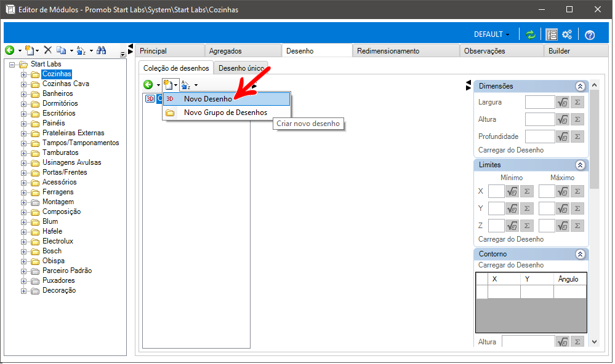Click the X minimum limit input field
615x364 pixels.
click(496, 192)
